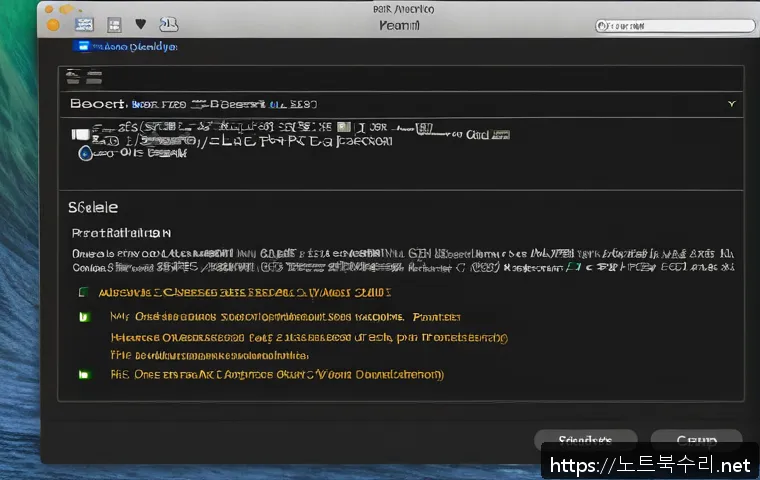Expand the 'Beoert' row with the yellow chevron
The height and width of the screenshot is (480, 760).
pyautogui.click(x=731, y=103)
